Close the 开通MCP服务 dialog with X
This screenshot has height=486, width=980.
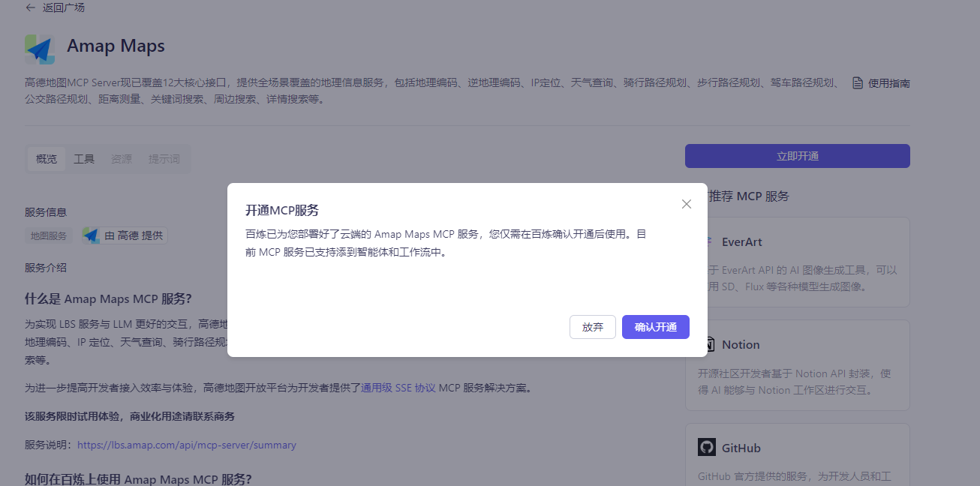(x=686, y=204)
